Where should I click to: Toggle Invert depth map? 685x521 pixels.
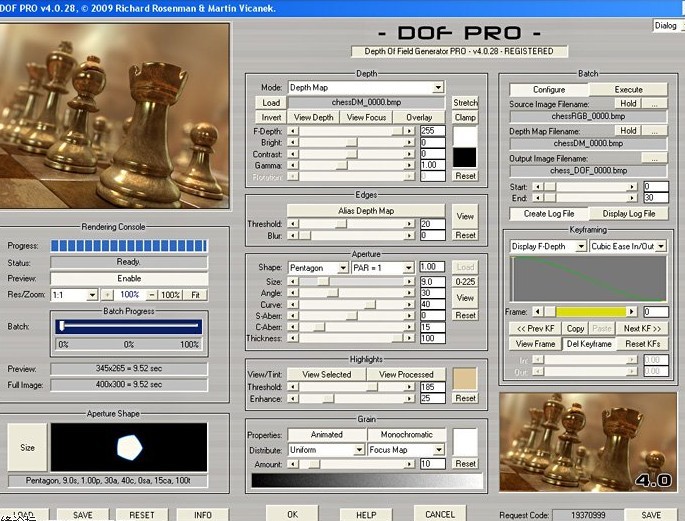click(x=271, y=117)
